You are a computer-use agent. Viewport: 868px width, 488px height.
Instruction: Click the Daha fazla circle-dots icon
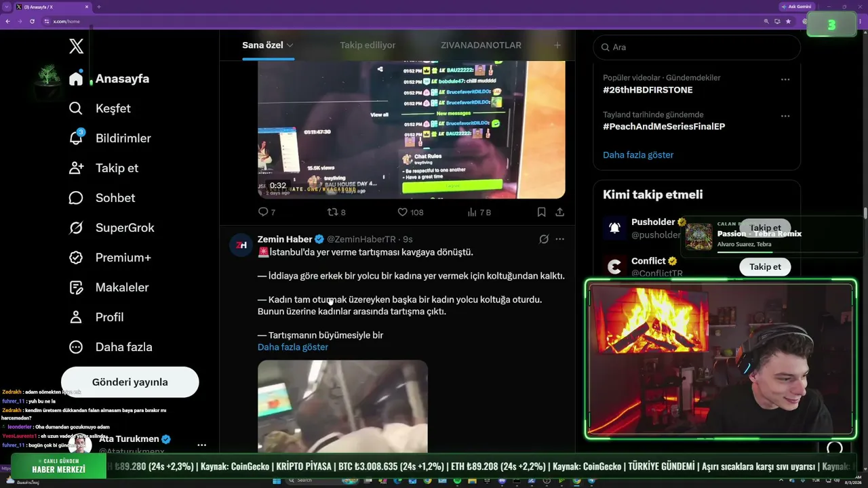point(76,347)
